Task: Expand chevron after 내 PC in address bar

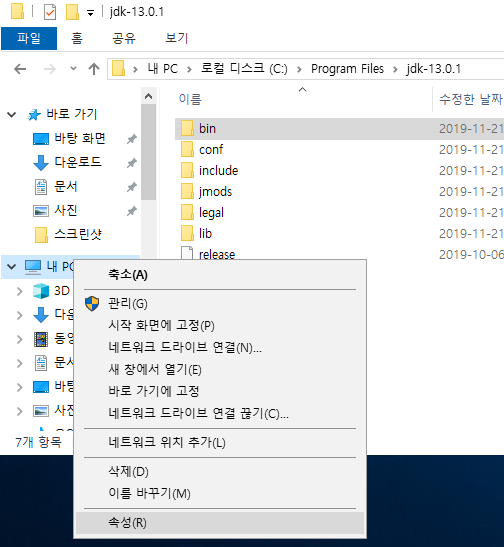Action: pyautogui.click(x=189, y=69)
